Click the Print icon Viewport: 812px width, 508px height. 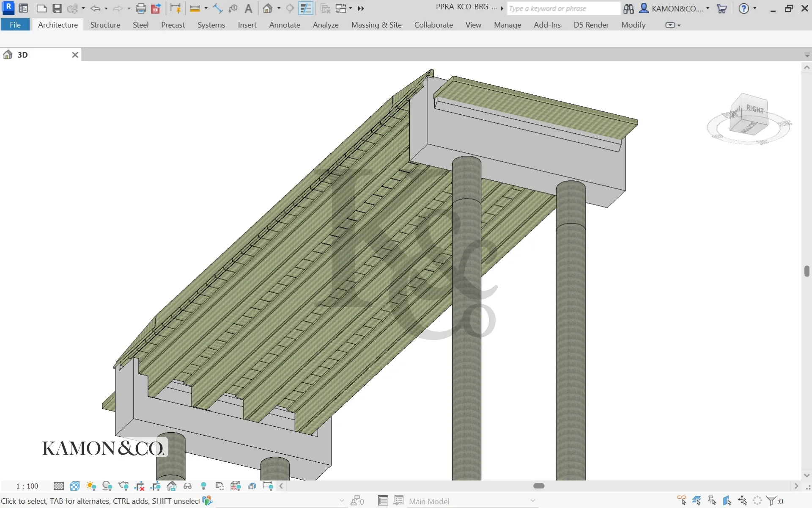coord(141,8)
